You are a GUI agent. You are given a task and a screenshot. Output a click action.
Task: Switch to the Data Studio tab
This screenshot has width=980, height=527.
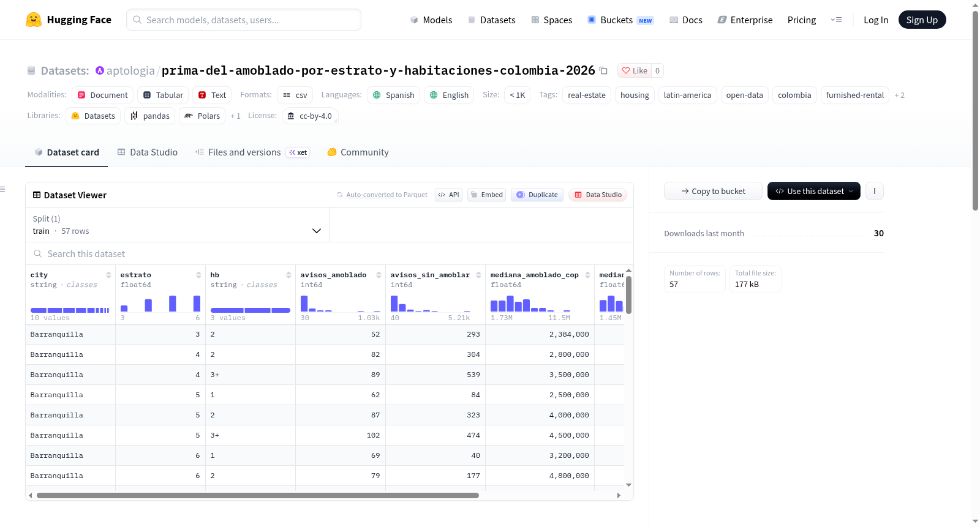click(x=148, y=152)
